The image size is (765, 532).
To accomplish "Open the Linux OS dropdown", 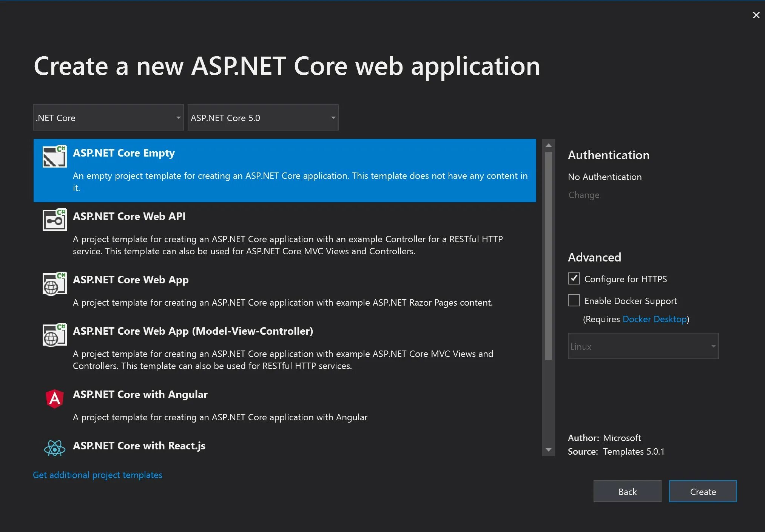I will click(643, 346).
